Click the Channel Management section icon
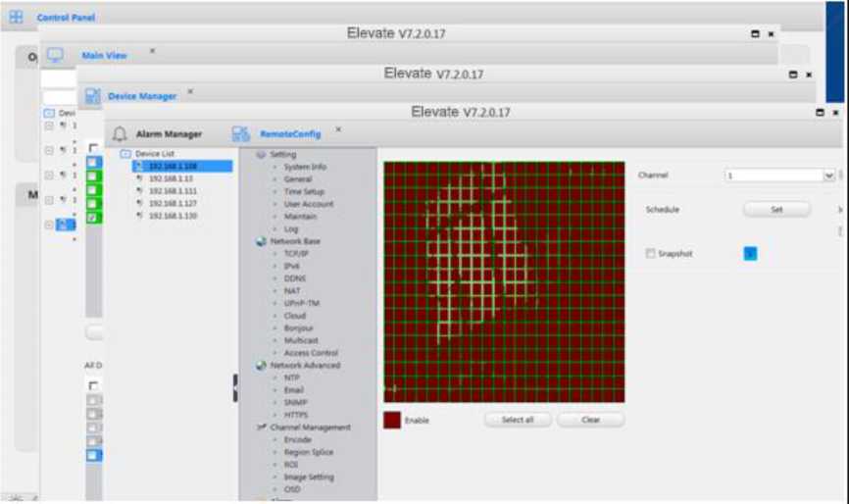Image resolution: width=849 pixels, height=504 pixels. pyautogui.click(x=261, y=428)
